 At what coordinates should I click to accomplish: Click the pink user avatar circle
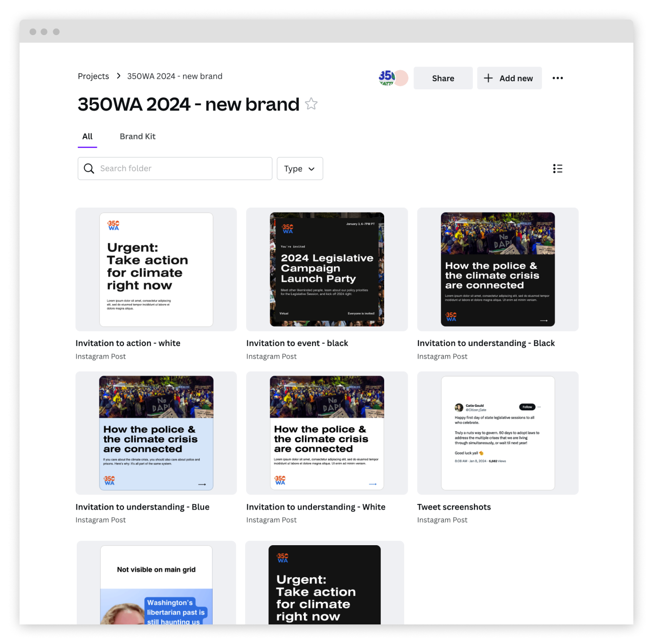401,78
